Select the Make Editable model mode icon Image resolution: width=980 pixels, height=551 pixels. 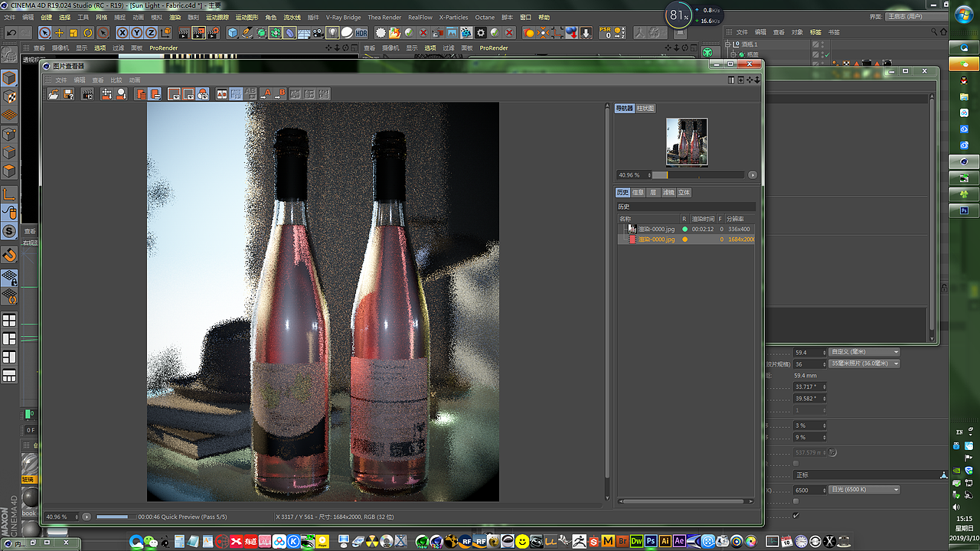[x=9, y=78]
